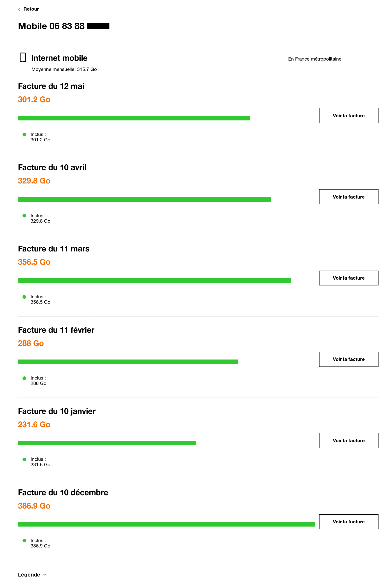383x588 pixels.
Task: Expand the Légende section chevron
Action: (45, 575)
